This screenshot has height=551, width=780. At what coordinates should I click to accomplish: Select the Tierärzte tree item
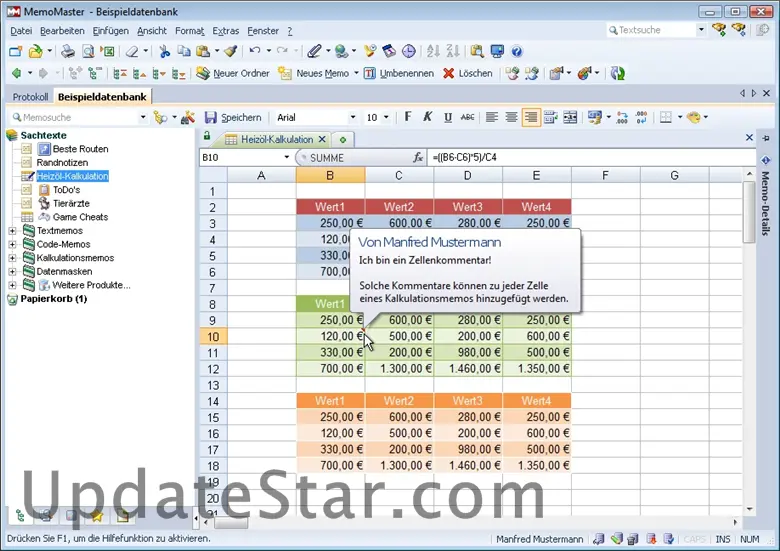(x=71, y=203)
